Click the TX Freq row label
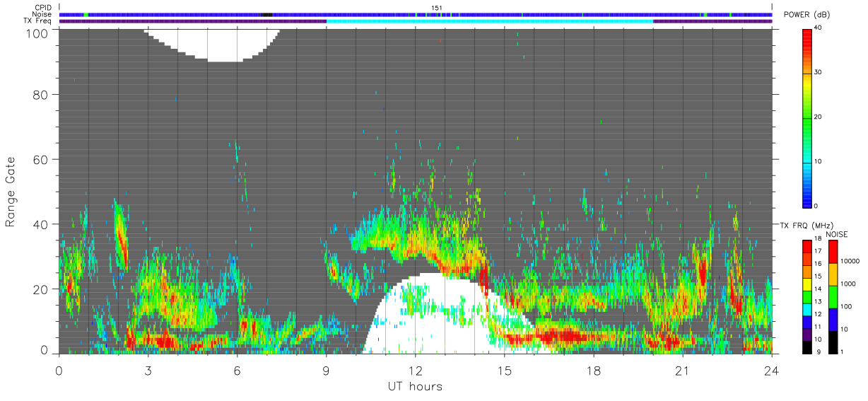Viewport: 868px width, 401px height. [38, 21]
